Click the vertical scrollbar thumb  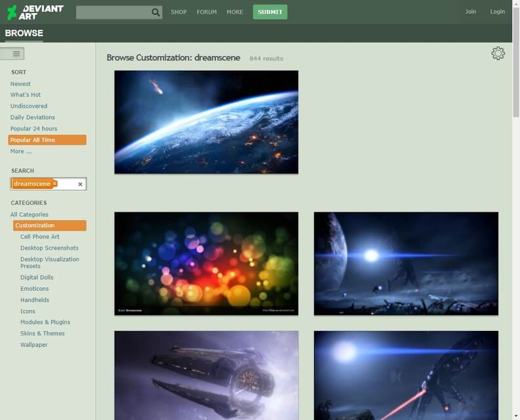tap(516, 62)
